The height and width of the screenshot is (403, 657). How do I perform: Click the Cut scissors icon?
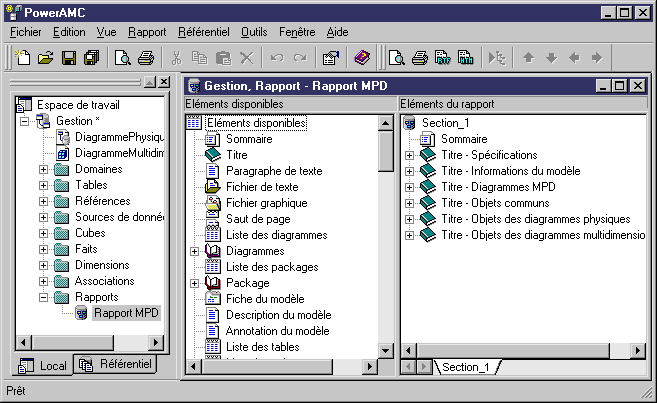[176, 58]
